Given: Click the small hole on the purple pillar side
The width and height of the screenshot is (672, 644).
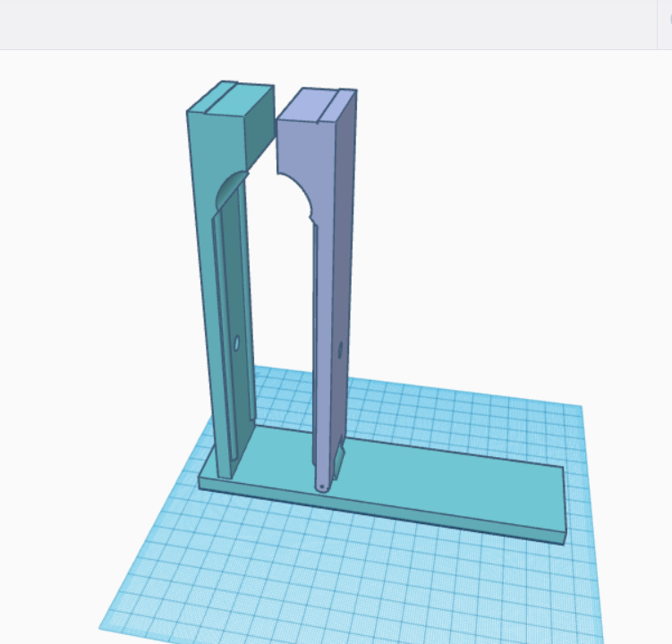Looking at the screenshot, I should [x=340, y=350].
